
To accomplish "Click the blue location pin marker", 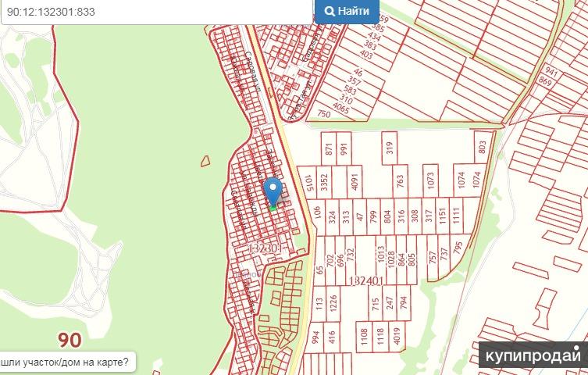I will click(x=273, y=191).
